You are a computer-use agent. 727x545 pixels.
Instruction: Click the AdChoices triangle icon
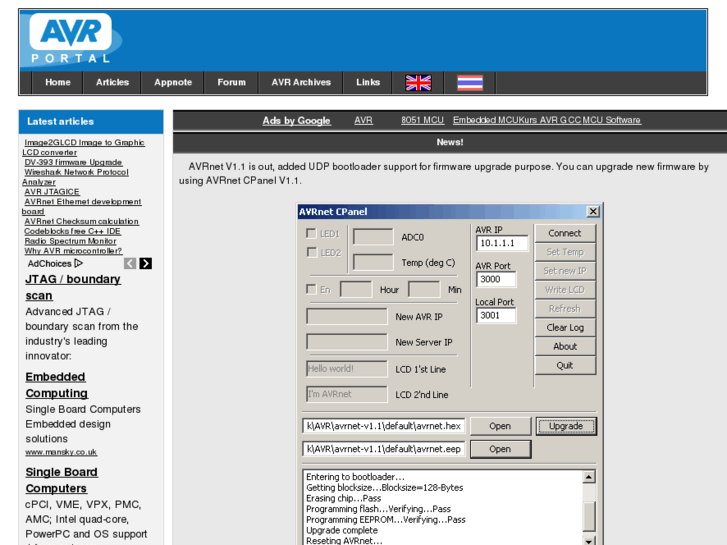click(78, 263)
